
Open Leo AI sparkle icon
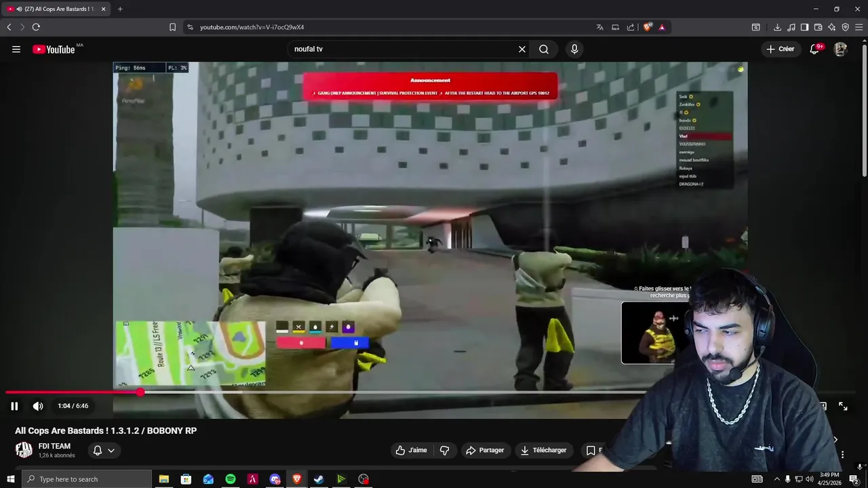point(831,27)
